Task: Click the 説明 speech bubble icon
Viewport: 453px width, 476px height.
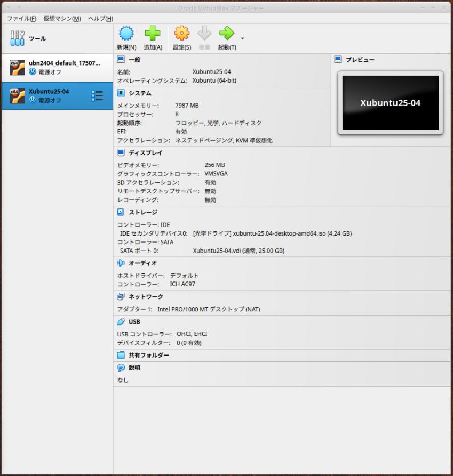Action: click(x=121, y=368)
